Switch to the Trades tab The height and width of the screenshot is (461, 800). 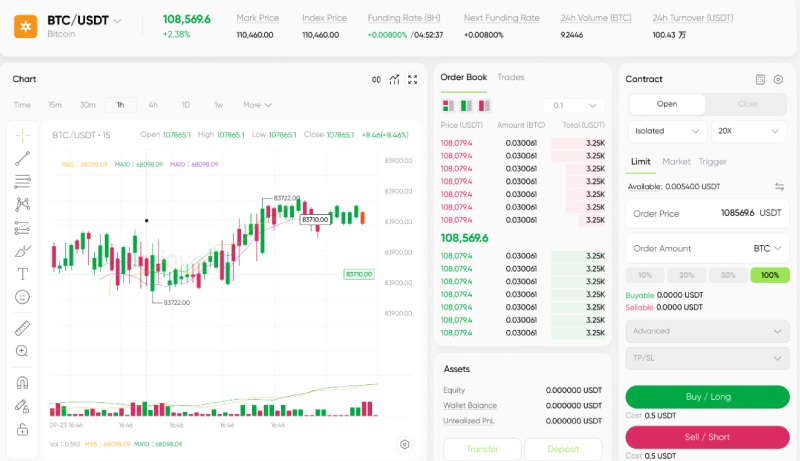(x=511, y=77)
